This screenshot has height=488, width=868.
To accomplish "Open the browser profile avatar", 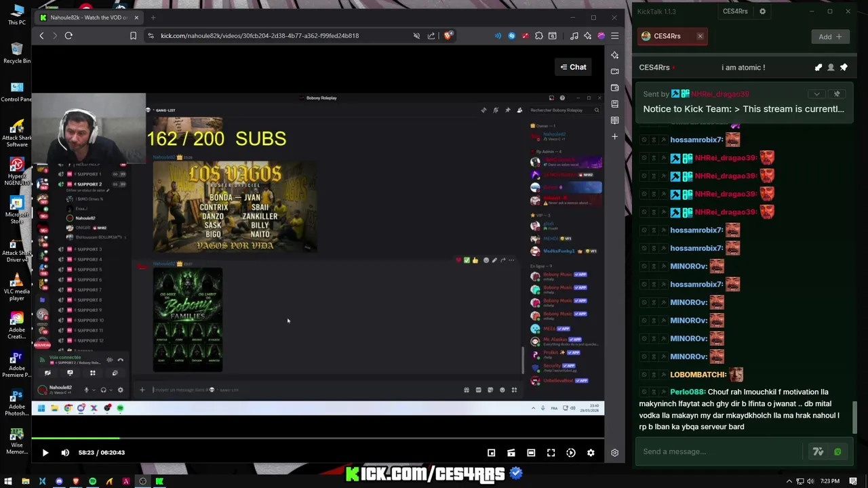I will (x=601, y=36).
